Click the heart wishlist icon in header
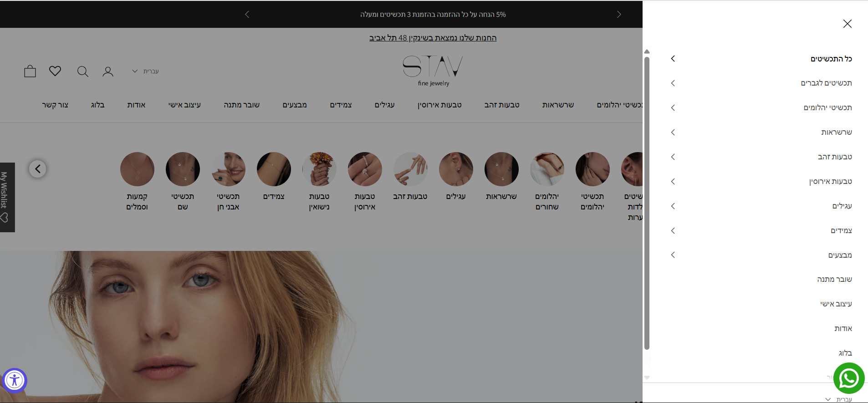This screenshot has height=403, width=868. 55,71
